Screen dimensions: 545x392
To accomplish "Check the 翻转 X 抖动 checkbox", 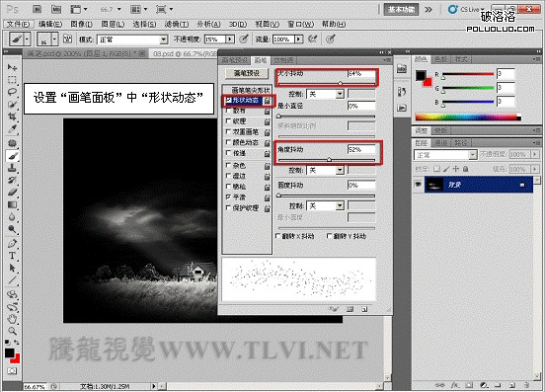I will click(x=277, y=236).
